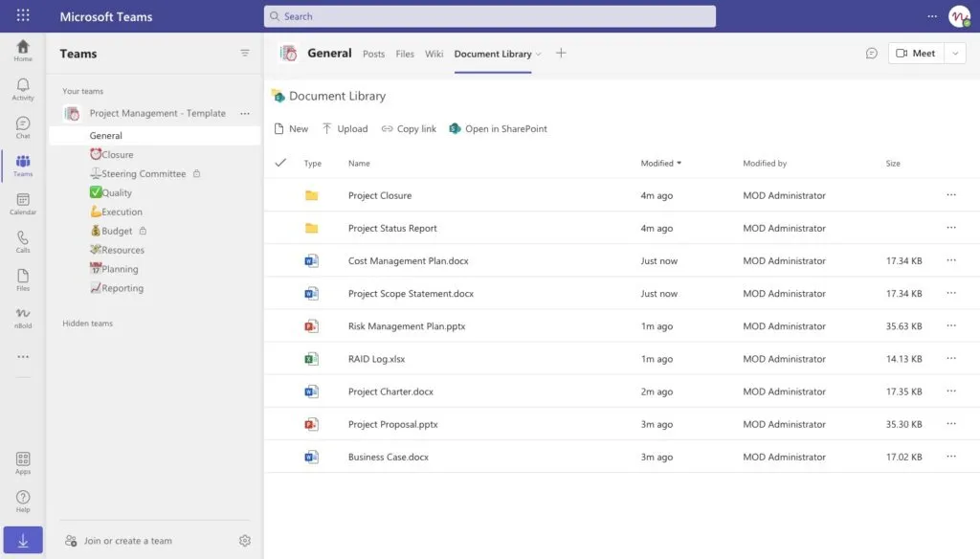
Task: Click the Project Closure folder icon
Action: click(311, 195)
